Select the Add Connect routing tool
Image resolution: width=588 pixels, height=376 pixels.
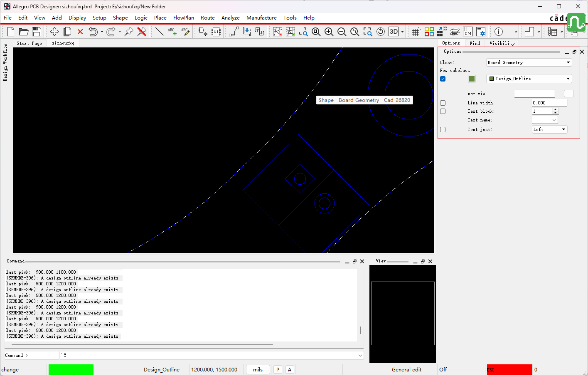[234, 32]
